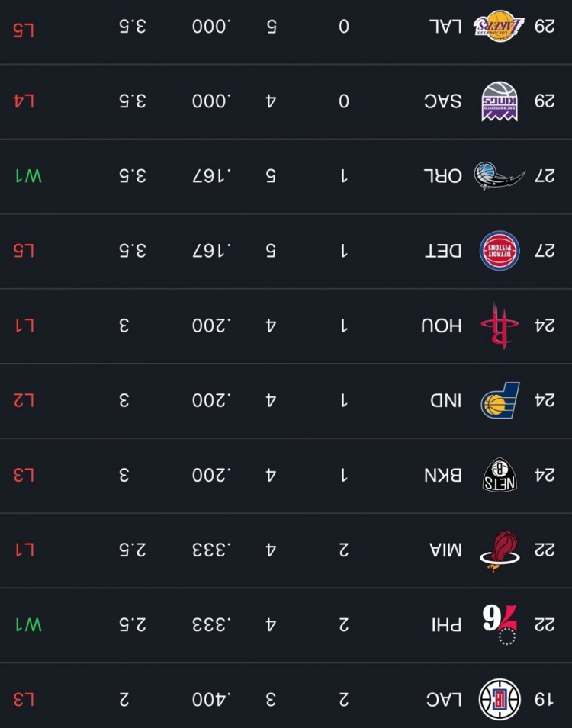
Task: Tap the .400 percentage for LAC
Action: point(211,700)
